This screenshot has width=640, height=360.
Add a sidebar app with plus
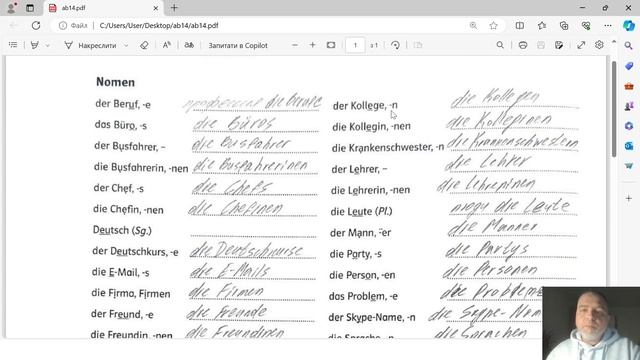[x=629, y=198]
